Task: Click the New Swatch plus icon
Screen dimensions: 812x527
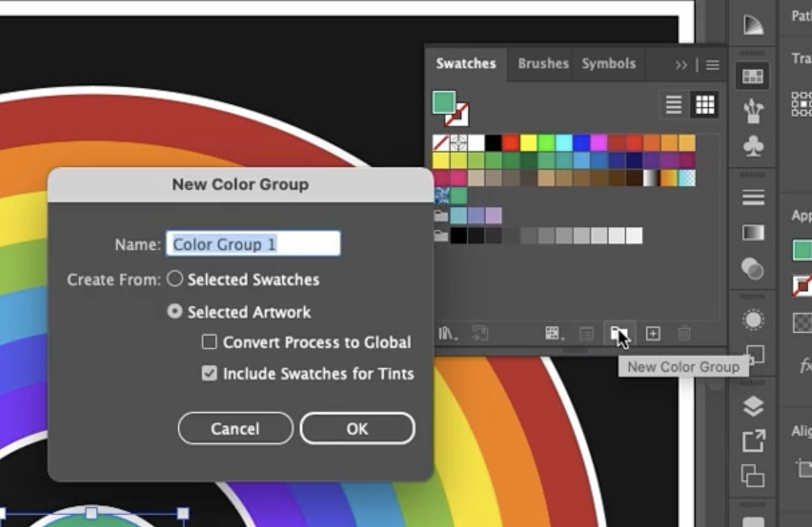Action: pyautogui.click(x=653, y=333)
